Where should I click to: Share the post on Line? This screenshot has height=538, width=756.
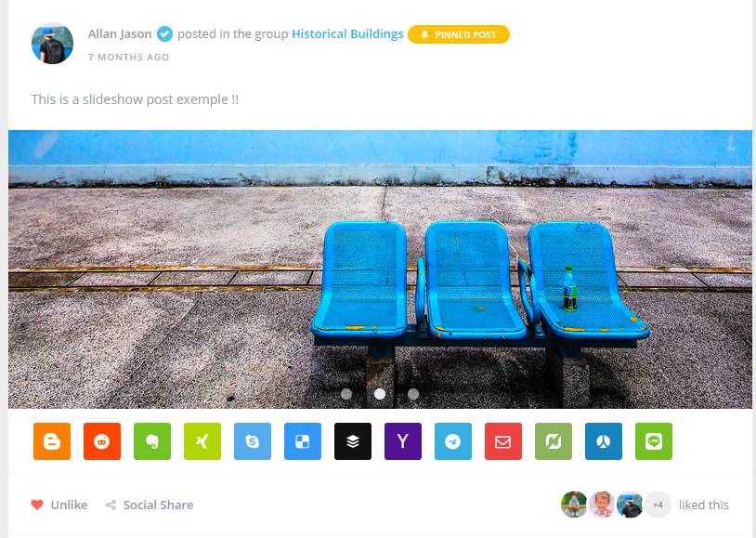point(654,441)
